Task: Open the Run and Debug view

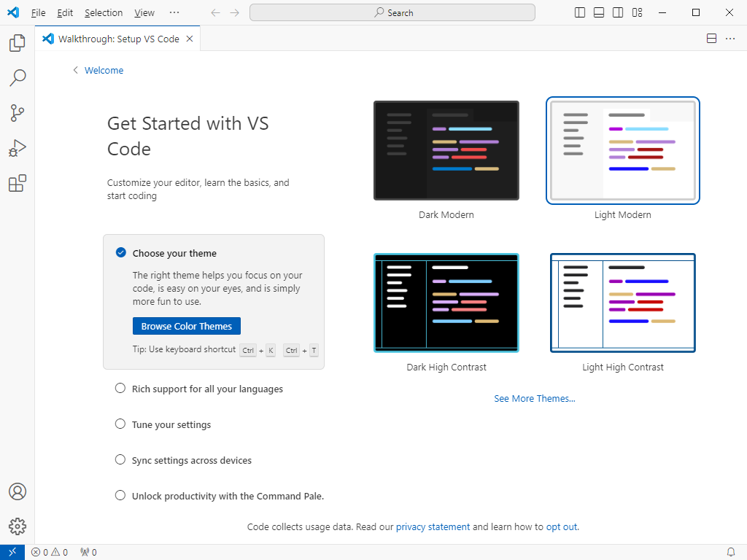Action: coord(18,148)
